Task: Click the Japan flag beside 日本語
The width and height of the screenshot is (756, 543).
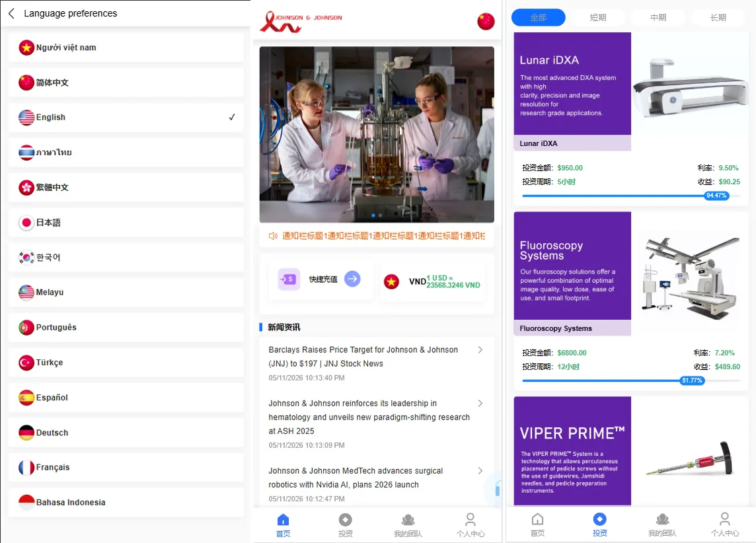Action: [x=26, y=222]
